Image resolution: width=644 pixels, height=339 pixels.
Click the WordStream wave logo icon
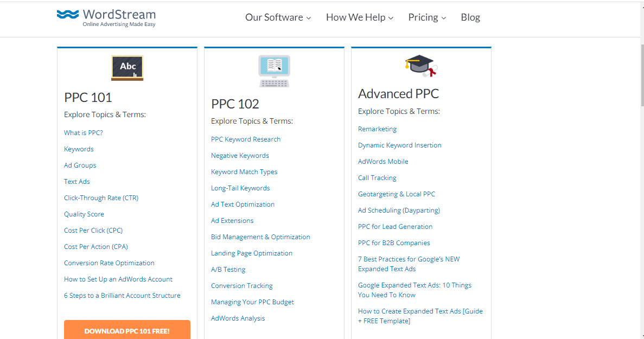[68, 14]
